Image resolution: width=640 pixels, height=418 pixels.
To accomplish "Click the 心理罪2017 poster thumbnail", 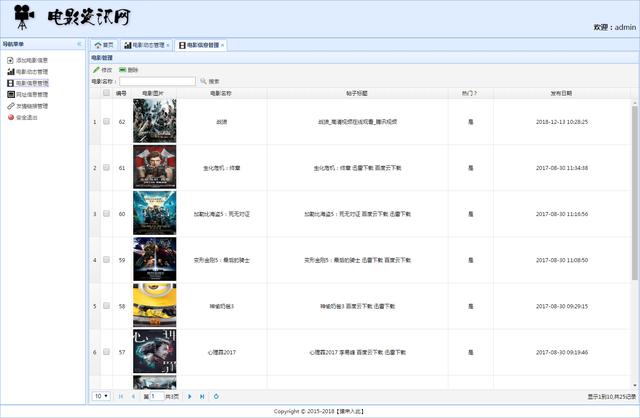I will 155,351.
